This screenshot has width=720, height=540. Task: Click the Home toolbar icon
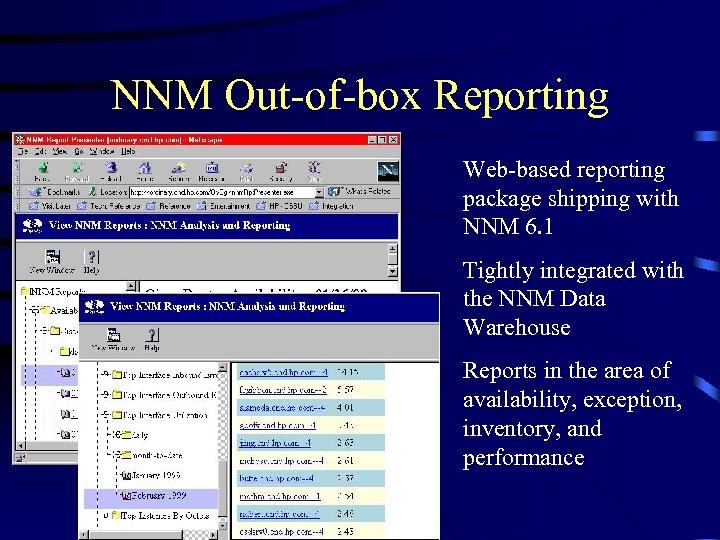[145, 168]
